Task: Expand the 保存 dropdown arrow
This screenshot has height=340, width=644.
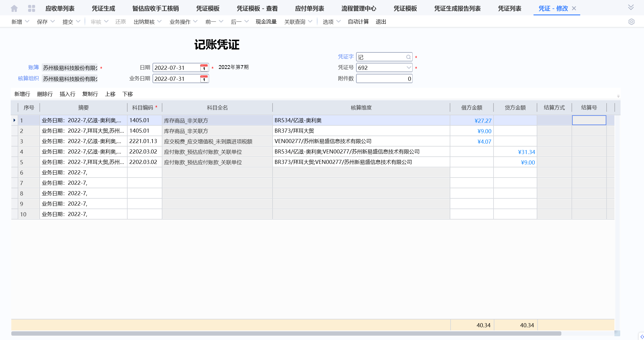Action: click(x=52, y=21)
